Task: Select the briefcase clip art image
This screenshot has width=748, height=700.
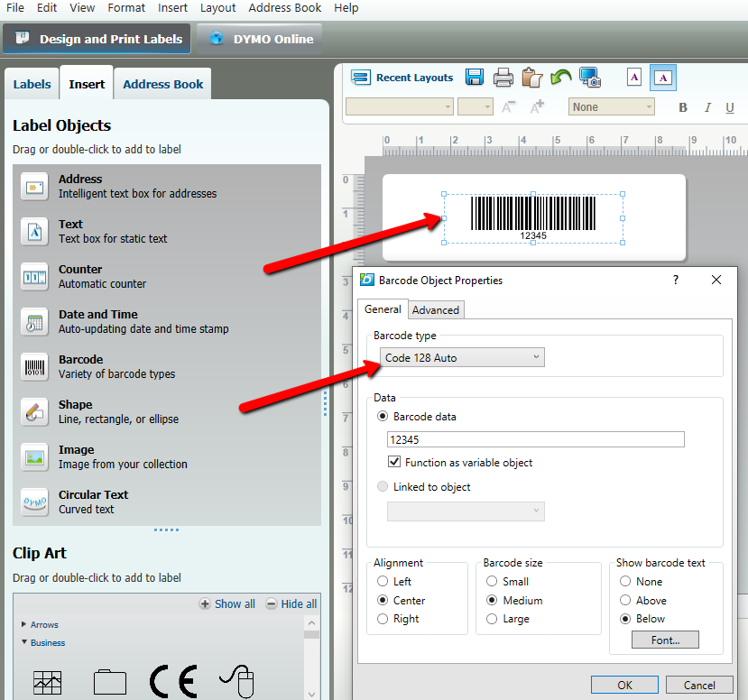Action: pyautogui.click(x=110, y=682)
